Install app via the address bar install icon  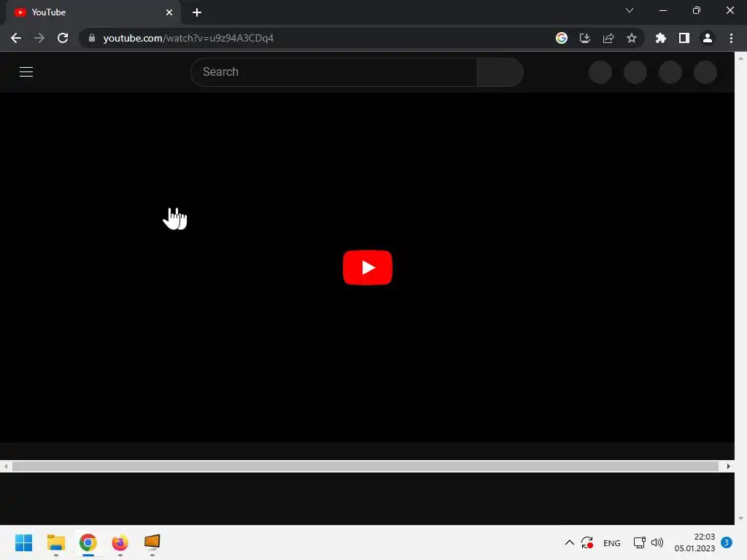tap(585, 38)
